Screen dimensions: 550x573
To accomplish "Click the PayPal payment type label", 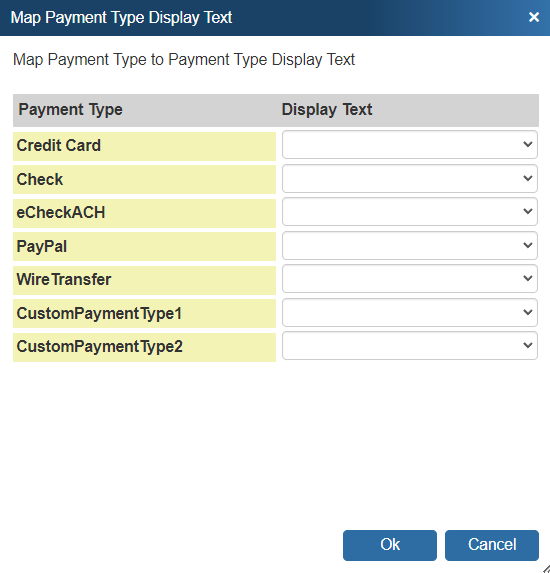I will [x=42, y=246].
